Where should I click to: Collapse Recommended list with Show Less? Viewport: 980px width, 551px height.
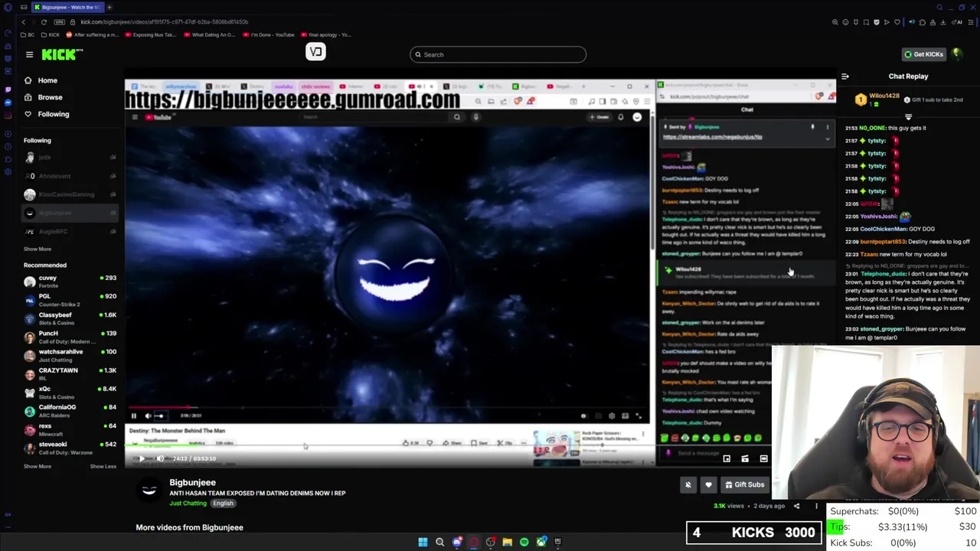pyautogui.click(x=103, y=466)
